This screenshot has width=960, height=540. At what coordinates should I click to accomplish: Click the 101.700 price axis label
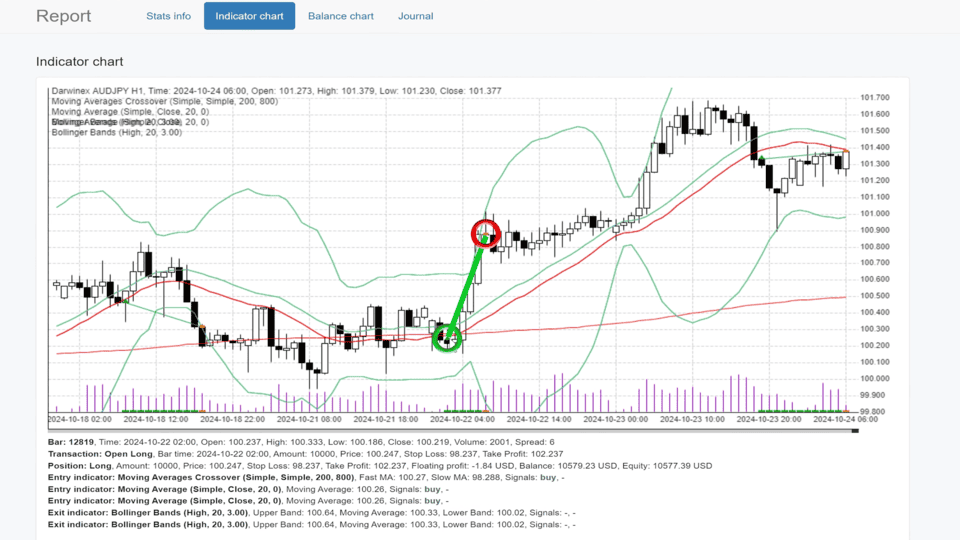click(x=874, y=98)
